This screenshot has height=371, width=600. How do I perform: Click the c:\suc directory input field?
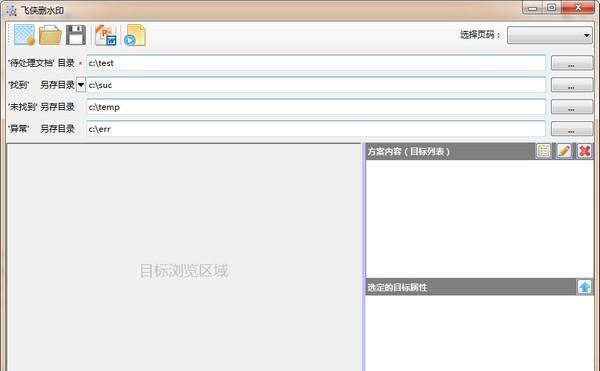coord(316,85)
